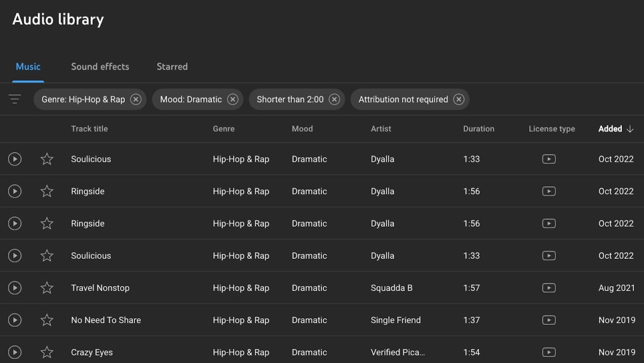644x363 pixels.
Task: Sort tracks by Duration column
Action: click(x=478, y=128)
